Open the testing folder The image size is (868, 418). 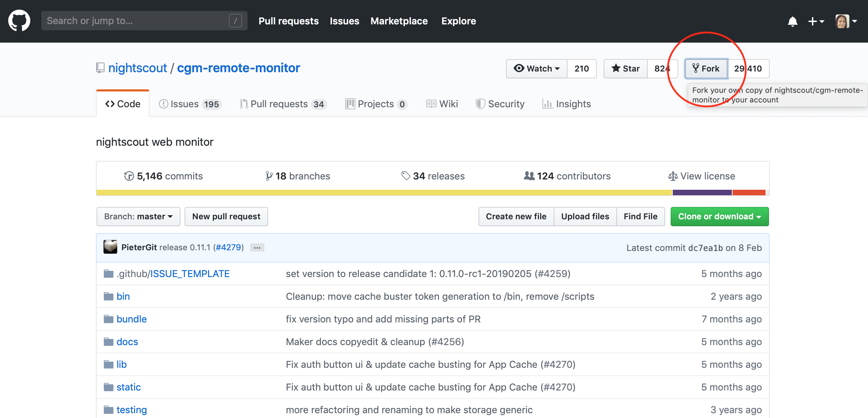(x=132, y=410)
